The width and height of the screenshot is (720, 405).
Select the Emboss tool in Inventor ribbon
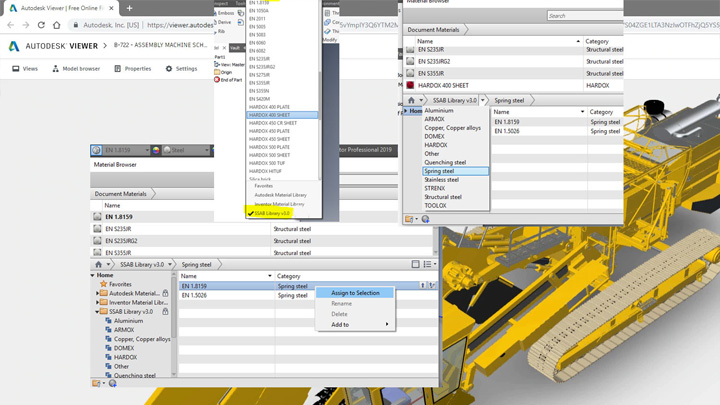pos(225,13)
